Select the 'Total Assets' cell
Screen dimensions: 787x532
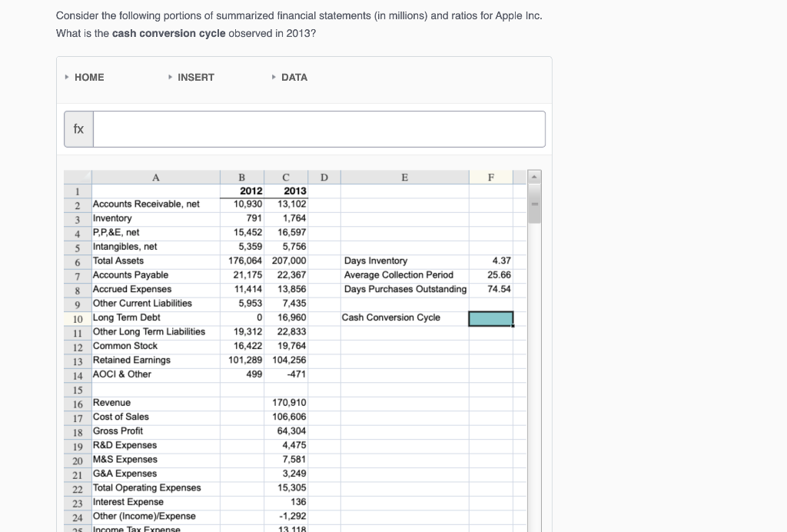pos(155,261)
